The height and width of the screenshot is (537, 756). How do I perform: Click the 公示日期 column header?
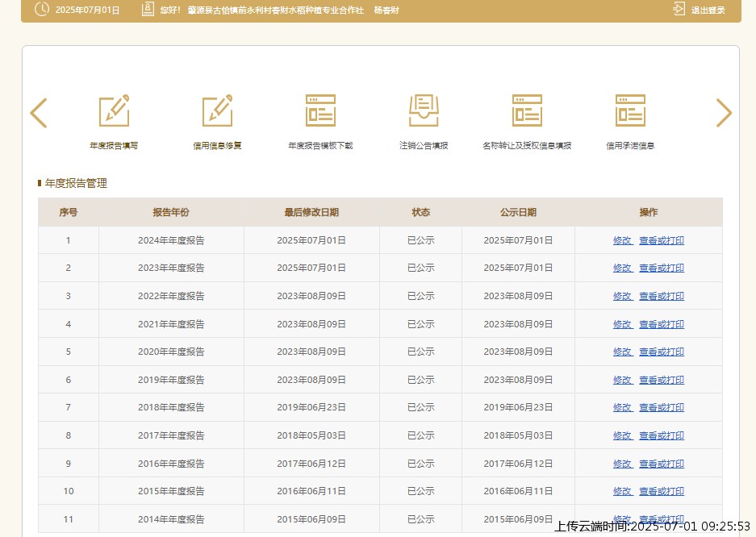pos(518,212)
